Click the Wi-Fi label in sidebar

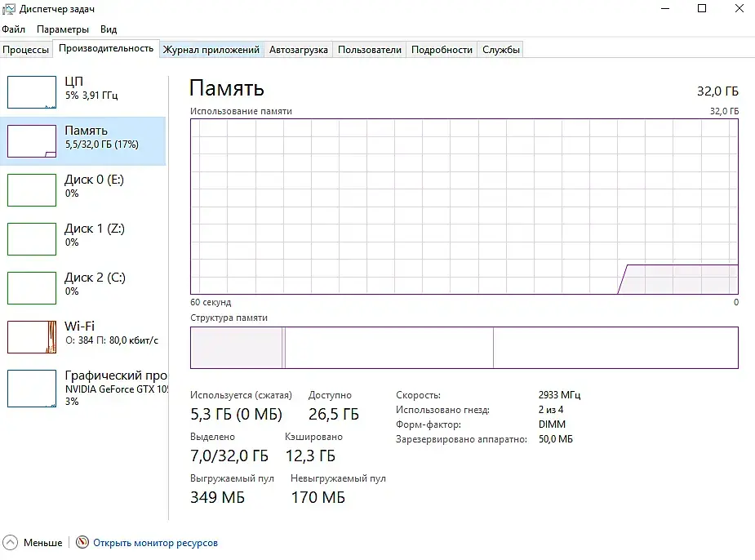pyautogui.click(x=79, y=326)
